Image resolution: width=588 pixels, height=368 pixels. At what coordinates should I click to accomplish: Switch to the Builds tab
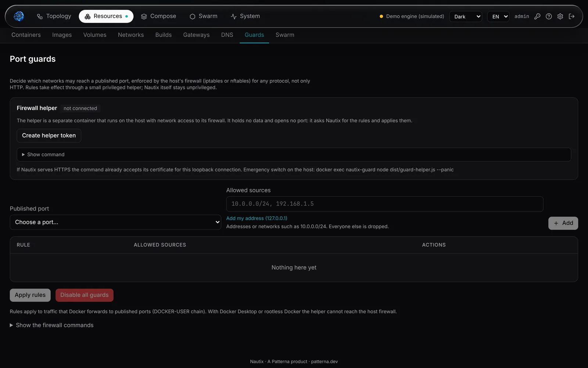tap(164, 35)
